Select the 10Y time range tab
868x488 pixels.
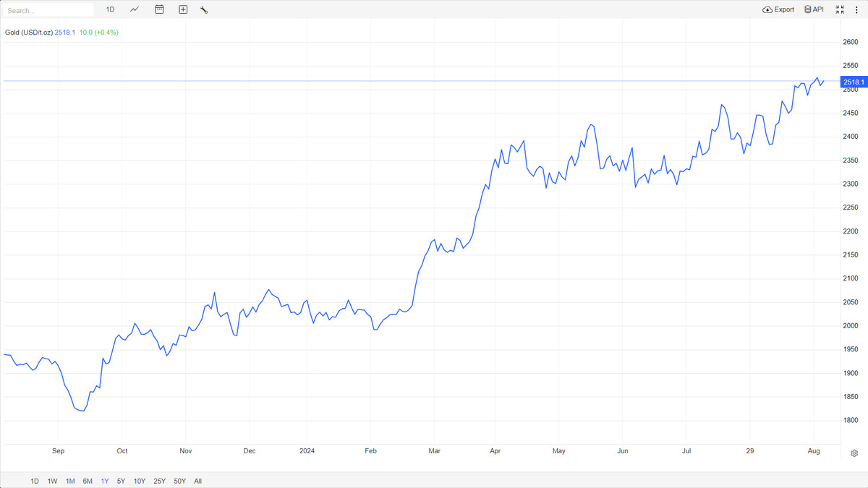pos(140,481)
